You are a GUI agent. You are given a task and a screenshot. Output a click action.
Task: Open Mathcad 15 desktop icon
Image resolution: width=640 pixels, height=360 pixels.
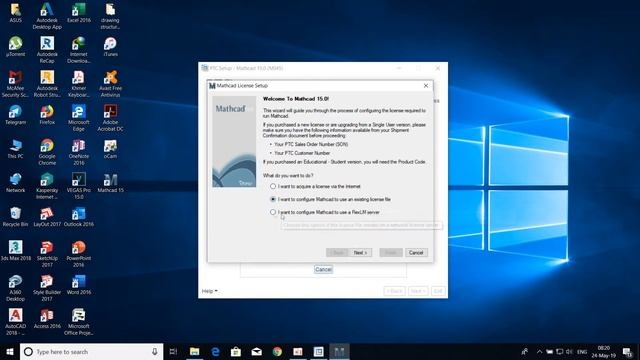pyautogui.click(x=110, y=182)
